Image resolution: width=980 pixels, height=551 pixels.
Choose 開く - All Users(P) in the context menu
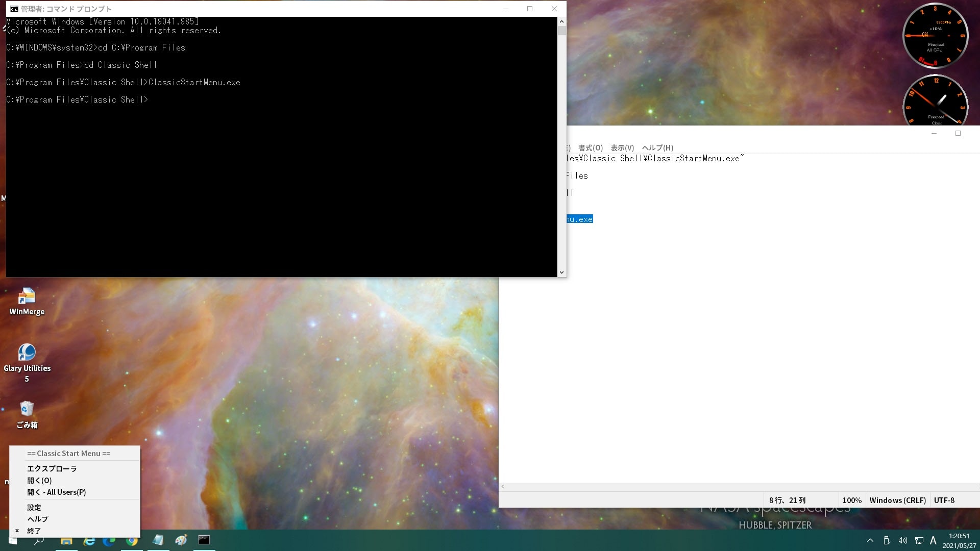pos(56,492)
